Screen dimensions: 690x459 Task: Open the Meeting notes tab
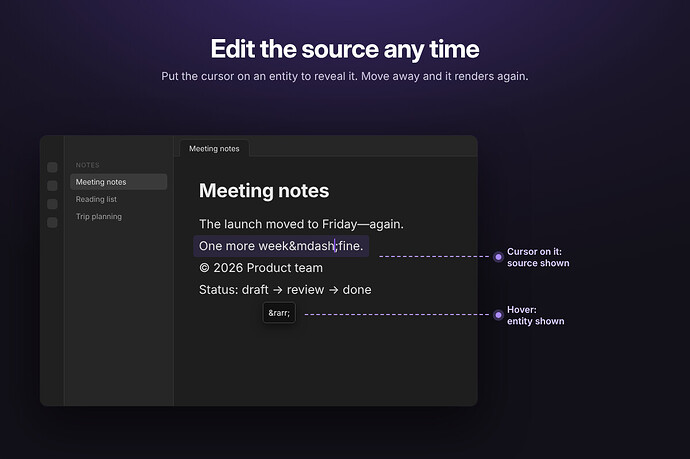(214, 149)
